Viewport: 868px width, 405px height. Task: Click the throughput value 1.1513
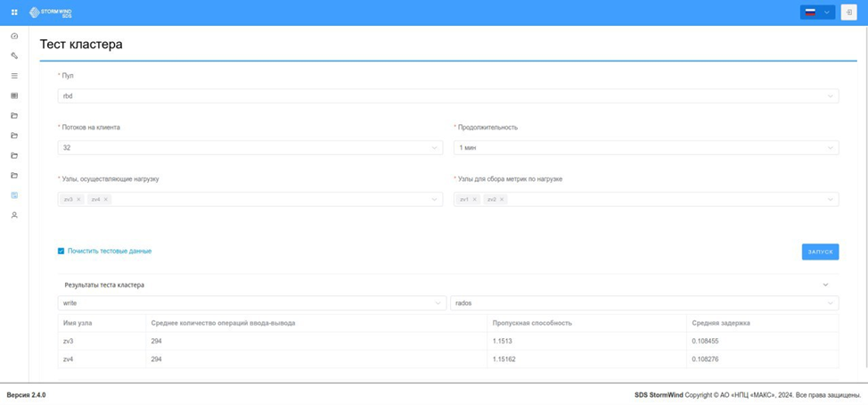point(502,342)
